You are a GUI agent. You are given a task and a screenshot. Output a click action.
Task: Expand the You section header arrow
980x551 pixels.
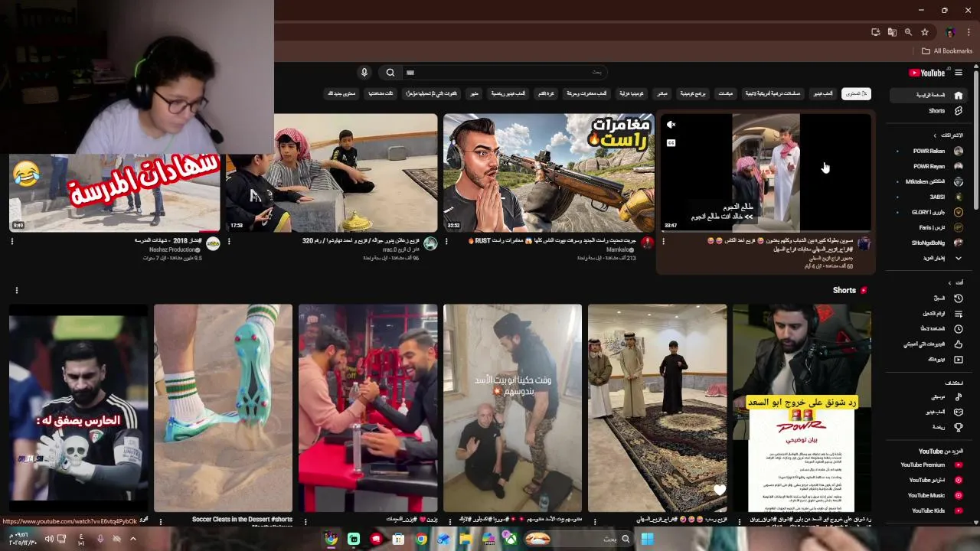950,282
